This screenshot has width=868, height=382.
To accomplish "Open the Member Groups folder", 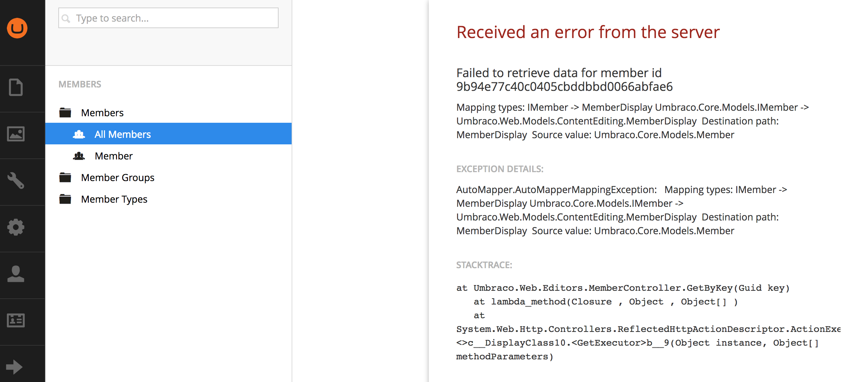I will 118,178.
